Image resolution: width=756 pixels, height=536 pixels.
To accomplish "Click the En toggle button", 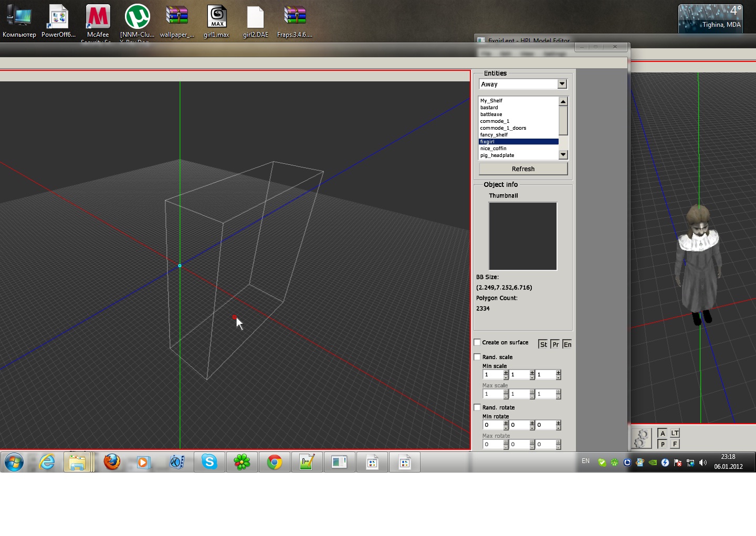I will [x=567, y=344].
